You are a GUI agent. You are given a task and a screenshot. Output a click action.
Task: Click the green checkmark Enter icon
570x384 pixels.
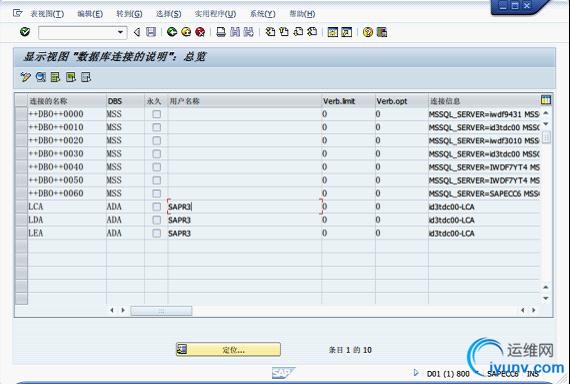pos(25,32)
